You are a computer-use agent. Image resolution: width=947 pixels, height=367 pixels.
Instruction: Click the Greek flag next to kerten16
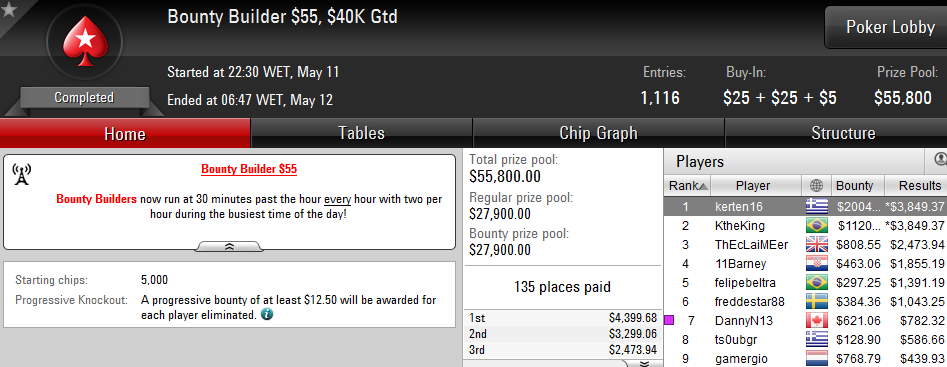click(817, 206)
